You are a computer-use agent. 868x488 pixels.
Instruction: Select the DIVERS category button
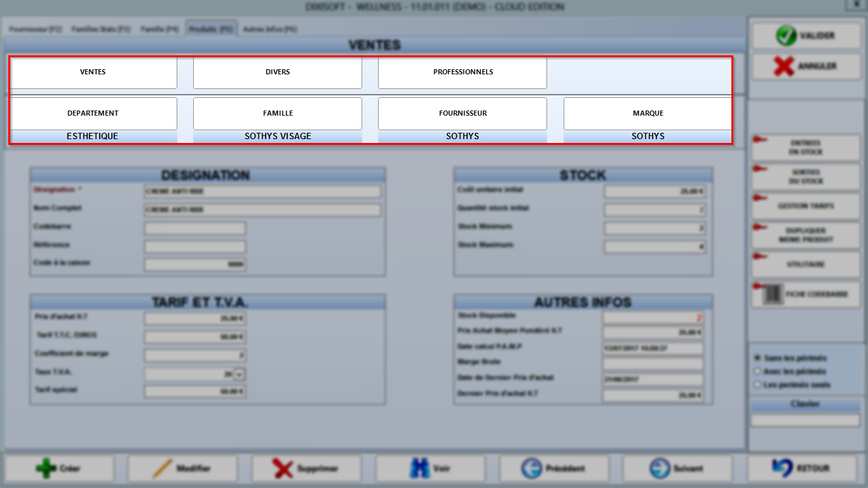(278, 72)
